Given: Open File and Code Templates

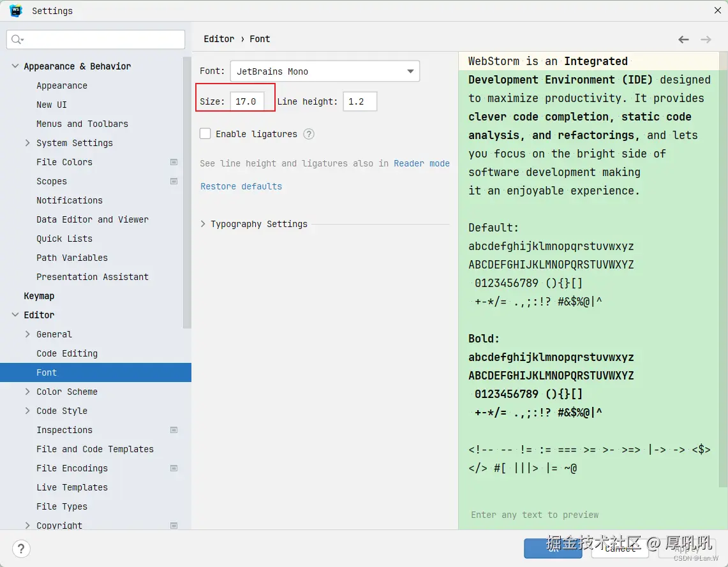Looking at the screenshot, I should (x=95, y=448).
